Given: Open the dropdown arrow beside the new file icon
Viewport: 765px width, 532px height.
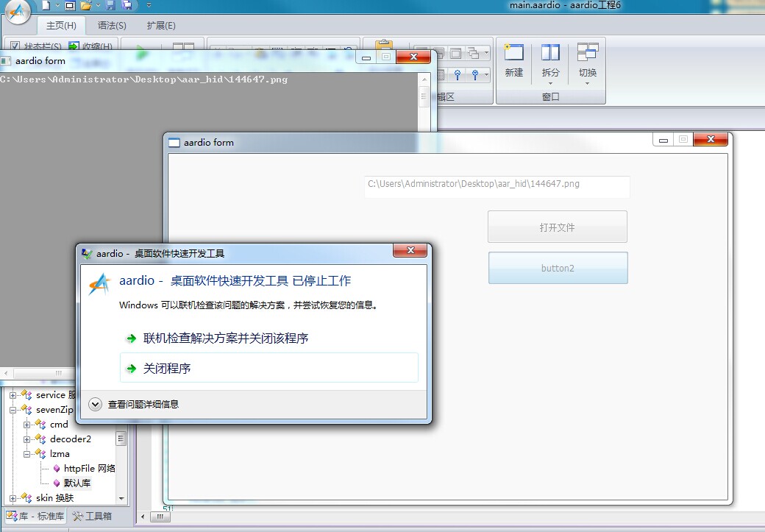Looking at the screenshot, I should tap(57, 5).
